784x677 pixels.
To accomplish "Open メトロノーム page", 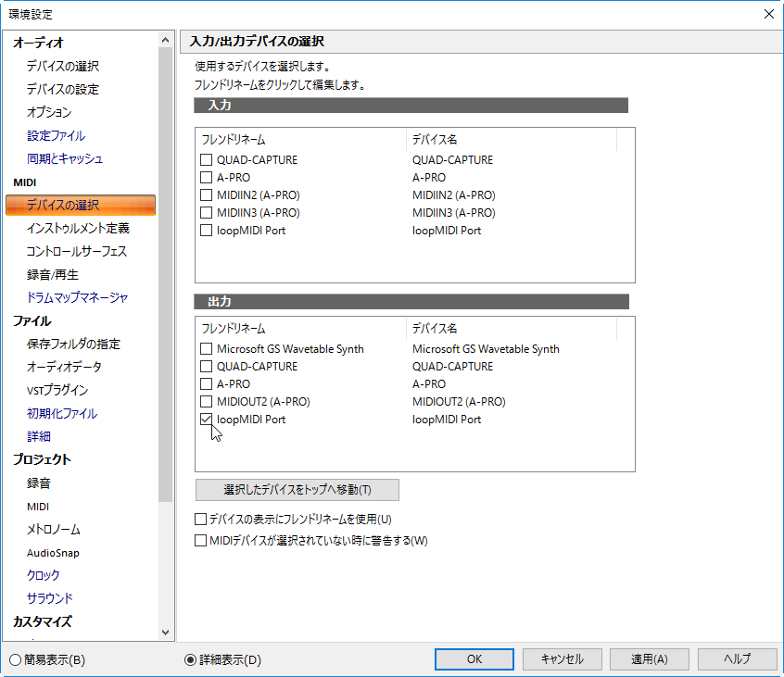I will point(54,530).
